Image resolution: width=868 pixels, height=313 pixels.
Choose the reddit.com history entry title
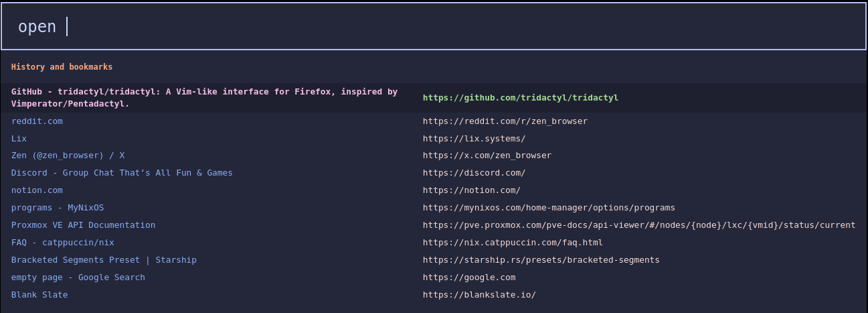click(x=37, y=121)
